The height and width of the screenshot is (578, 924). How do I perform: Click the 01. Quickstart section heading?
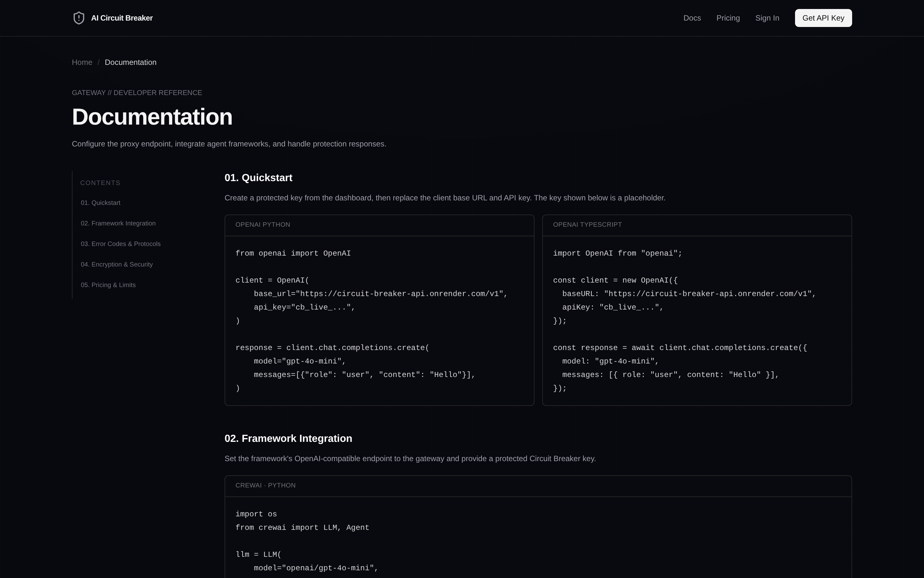(x=259, y=178)
